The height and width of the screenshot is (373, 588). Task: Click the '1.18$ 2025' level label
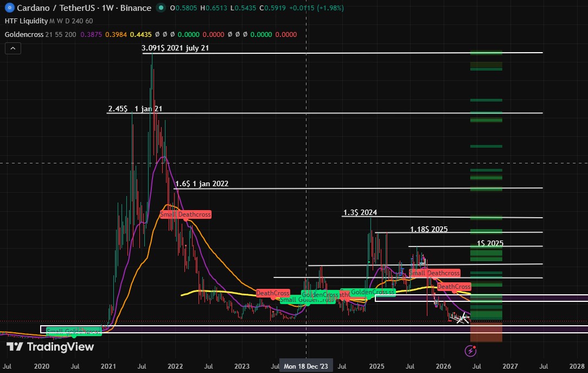(x=429, y=229)
